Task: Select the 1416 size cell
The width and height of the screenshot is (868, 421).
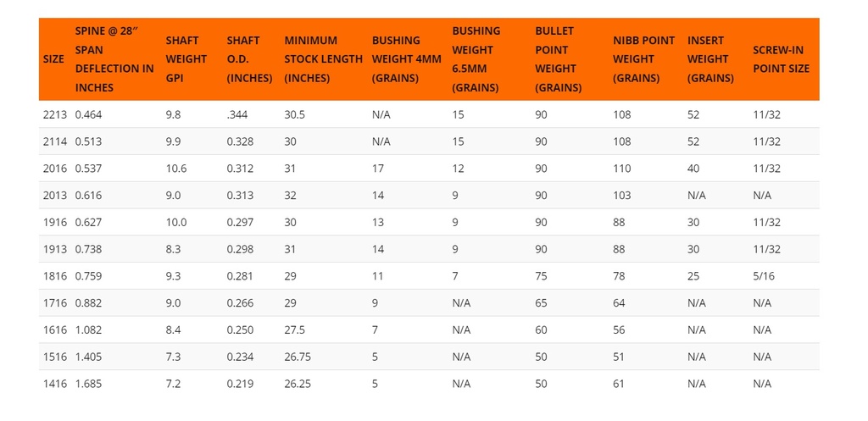Action: [55, 384]
